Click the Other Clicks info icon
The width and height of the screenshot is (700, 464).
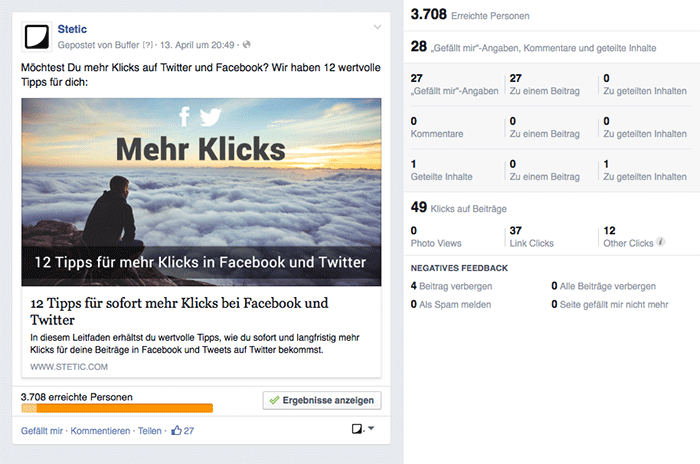coord(661,242)
